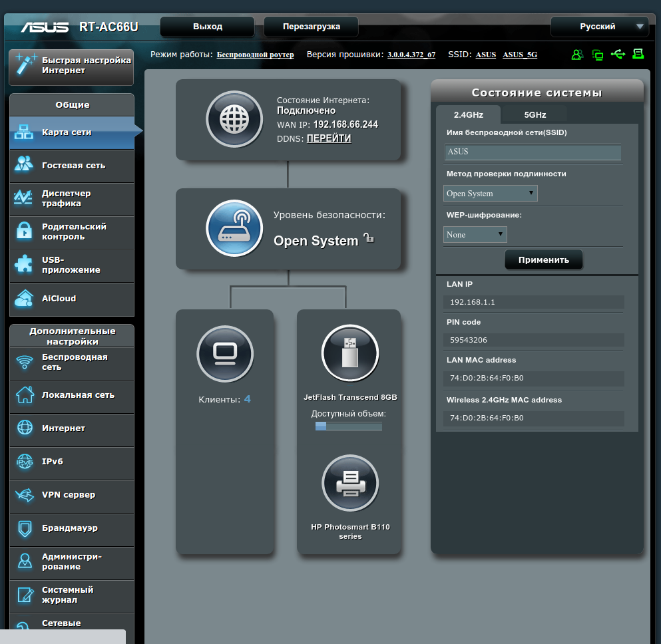
Task: Click the Parental Control padlock icon
Action: (x=24, y=231)
